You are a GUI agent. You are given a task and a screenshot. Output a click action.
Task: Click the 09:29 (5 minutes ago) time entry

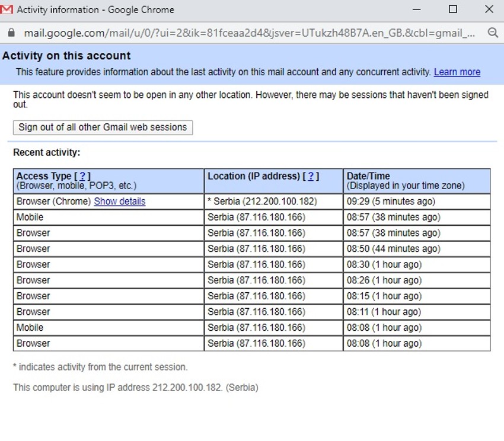point(391,202)
